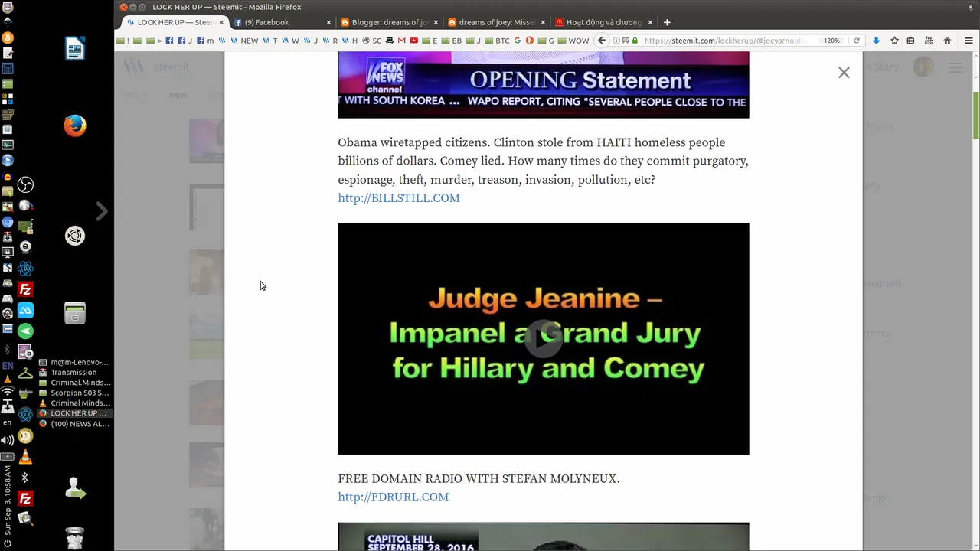Click the page vertical scrollbar thumb

975,115
